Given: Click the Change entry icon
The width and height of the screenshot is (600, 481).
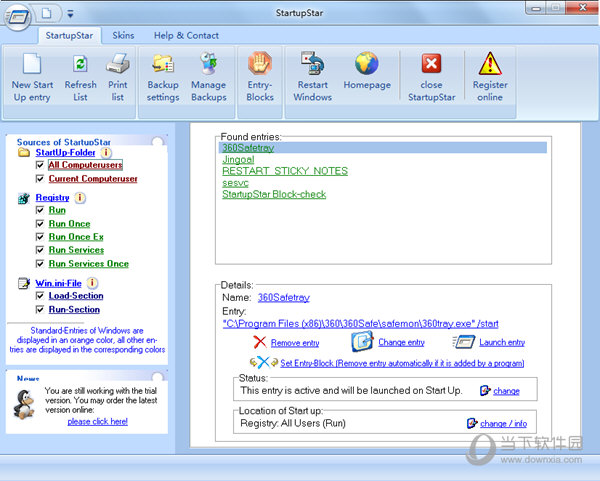Looking at the screenshot, I should (362, 342).
